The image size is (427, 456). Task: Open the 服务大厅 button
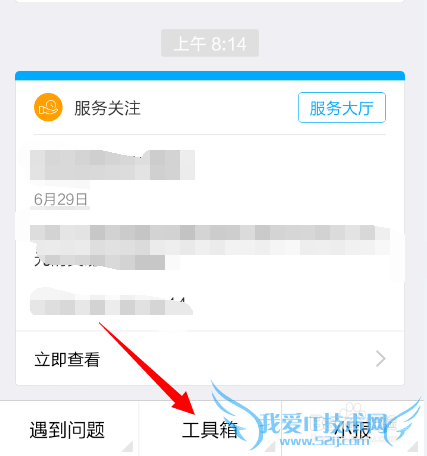[x=342, y=108]
